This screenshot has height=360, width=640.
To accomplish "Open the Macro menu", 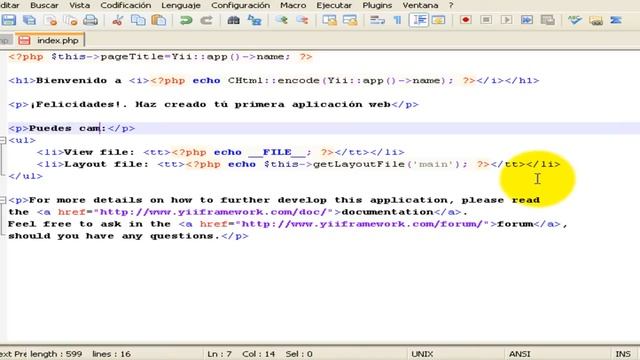I will (293, 5).
